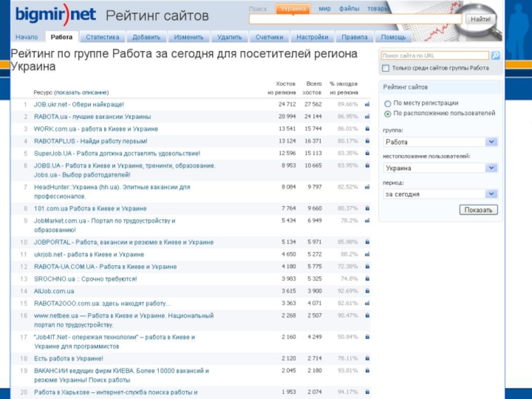Screen dimensions: 532x399
Task: Open the 'группа' dropdown showing Работа
Action: tap(440, 142)
